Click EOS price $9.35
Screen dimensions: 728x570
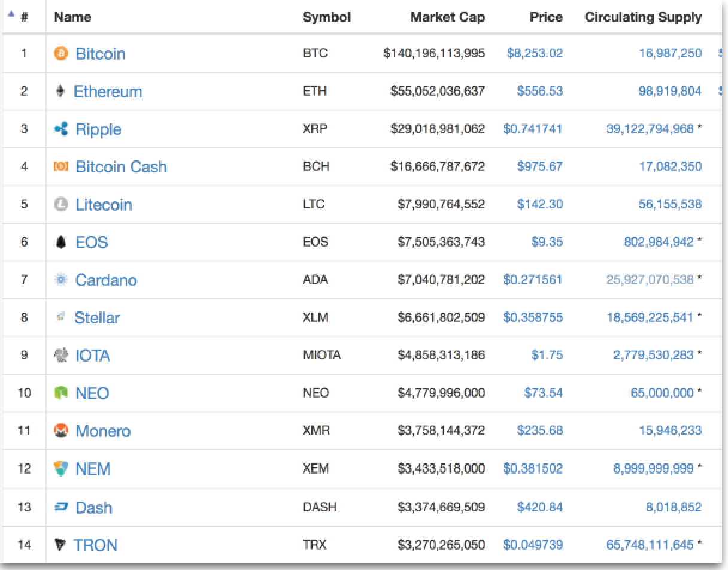[547, 242]
